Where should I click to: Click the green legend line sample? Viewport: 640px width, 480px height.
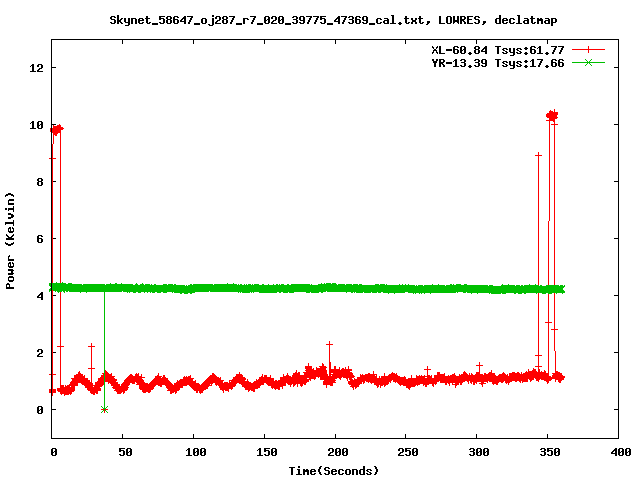(x=588, y=62)
